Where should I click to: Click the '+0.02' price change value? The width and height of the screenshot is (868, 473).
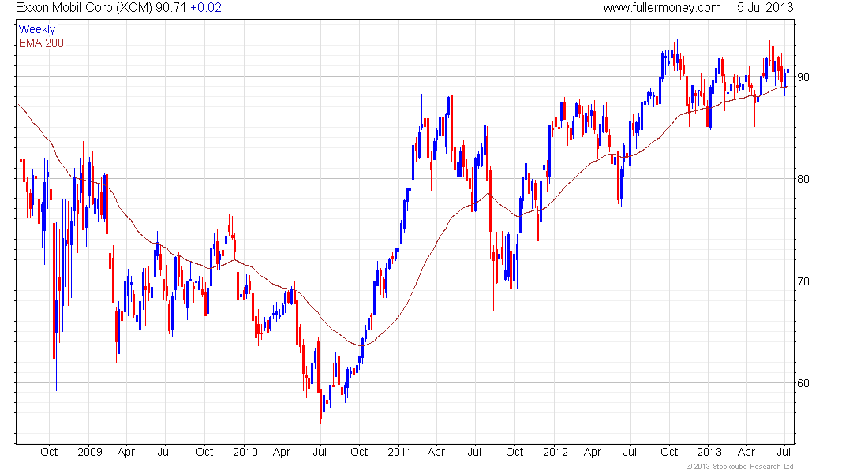pos(206,8)
